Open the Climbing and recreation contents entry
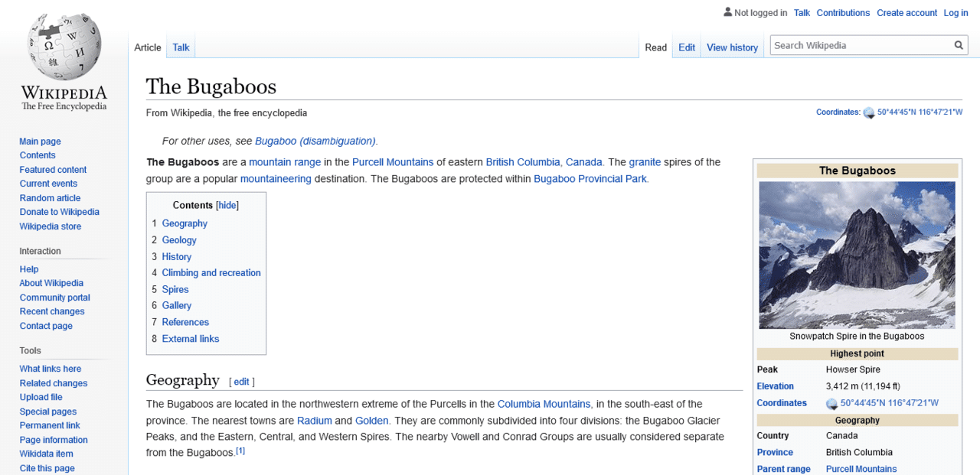The width and height of the screenshot is (980, 475). (211, 272)
